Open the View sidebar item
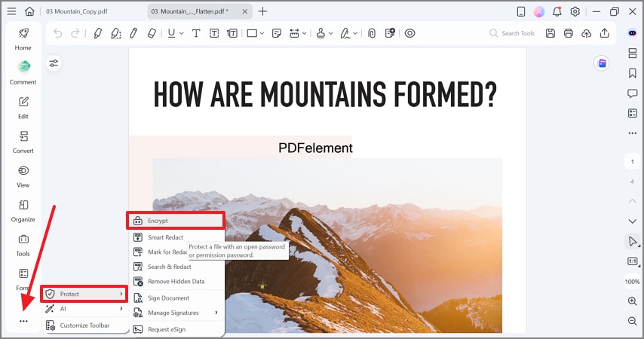Viewport: 644px width, 339px height. click(x=23, y=176)
